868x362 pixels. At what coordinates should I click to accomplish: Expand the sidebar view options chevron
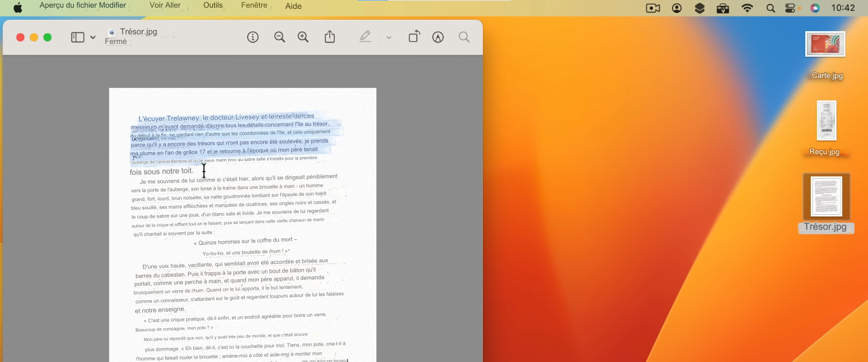click(x=93, y=38)
